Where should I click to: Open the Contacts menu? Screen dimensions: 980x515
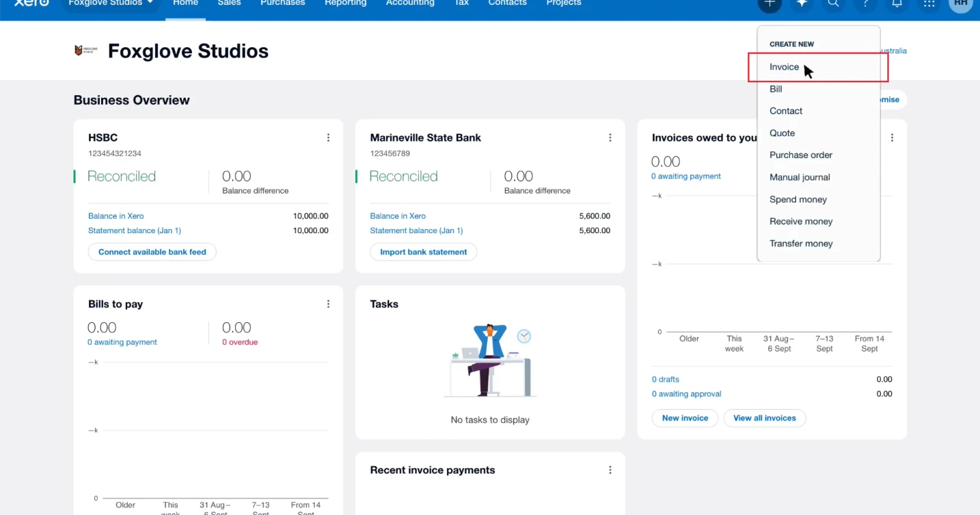(x=507, y=3)
